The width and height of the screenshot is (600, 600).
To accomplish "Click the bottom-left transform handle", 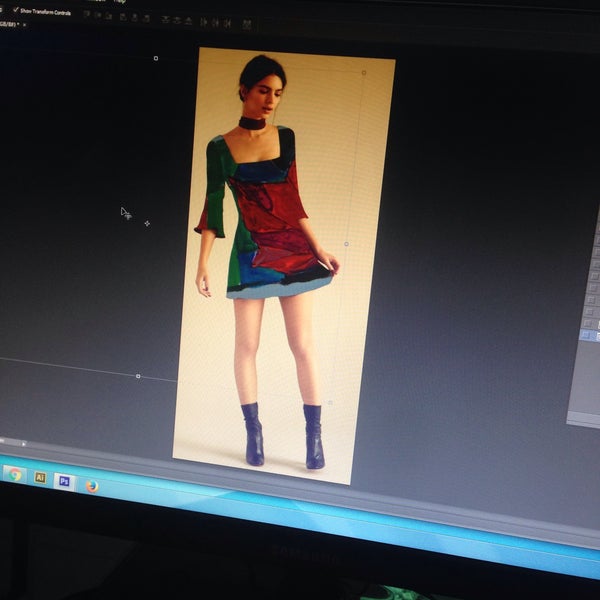I will pyautogui.click(x=138, y=376).
